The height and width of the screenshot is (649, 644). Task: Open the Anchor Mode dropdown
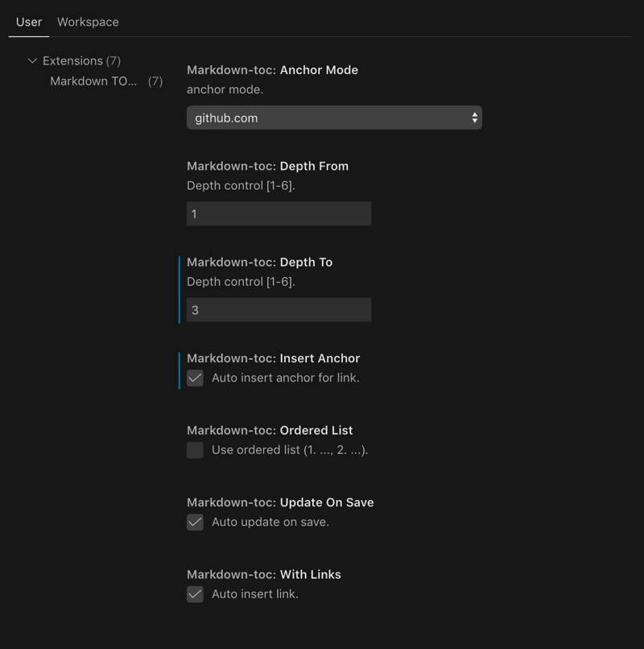[334, 118]
